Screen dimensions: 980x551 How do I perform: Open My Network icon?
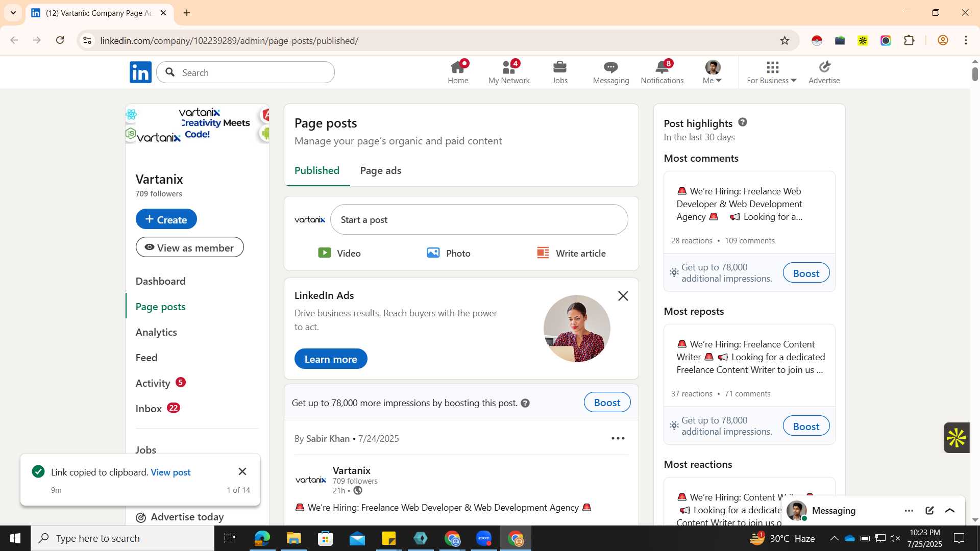(509, 72)
